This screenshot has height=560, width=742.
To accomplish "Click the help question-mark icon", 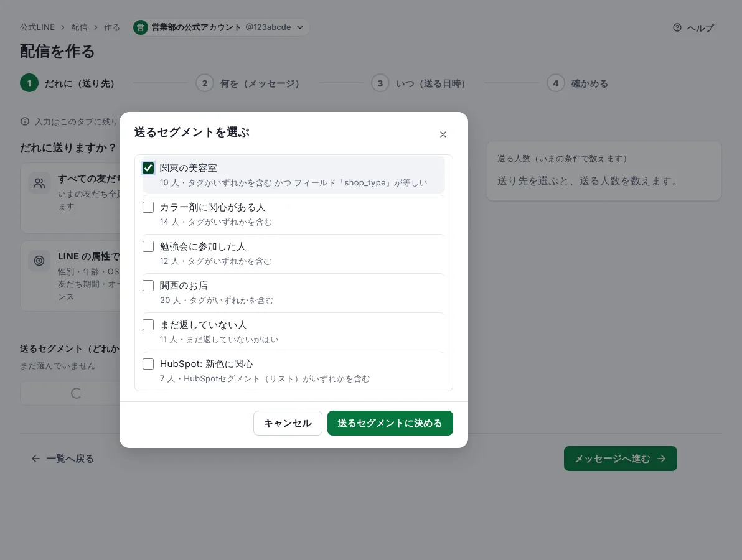I will click(x=677, y=27).
